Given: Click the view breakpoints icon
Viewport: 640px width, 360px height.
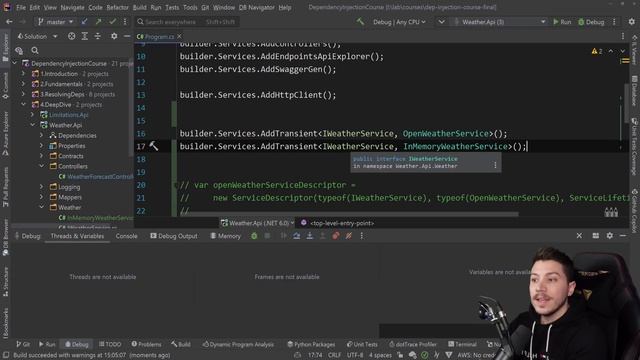Looking at the screenshot, I should pos(336,236).
